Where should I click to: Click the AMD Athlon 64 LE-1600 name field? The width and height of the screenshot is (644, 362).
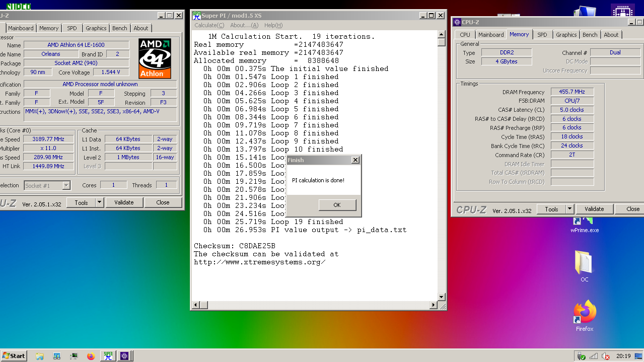(76, 45)
